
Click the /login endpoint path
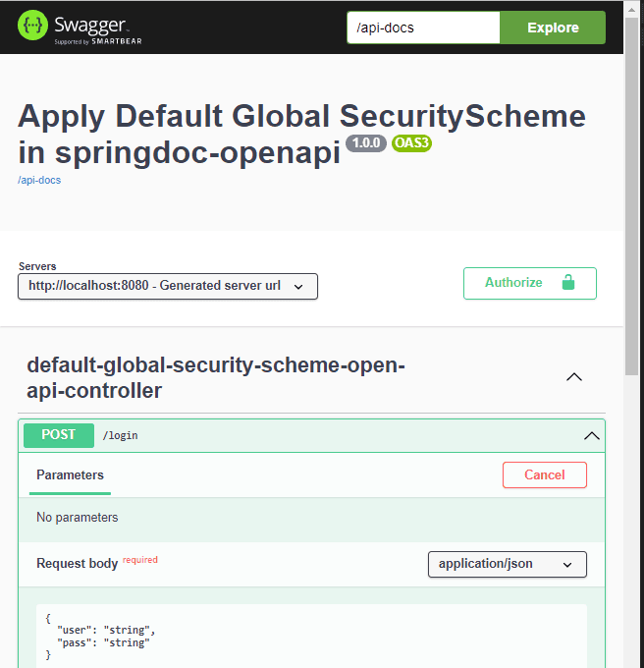[121, 435]
